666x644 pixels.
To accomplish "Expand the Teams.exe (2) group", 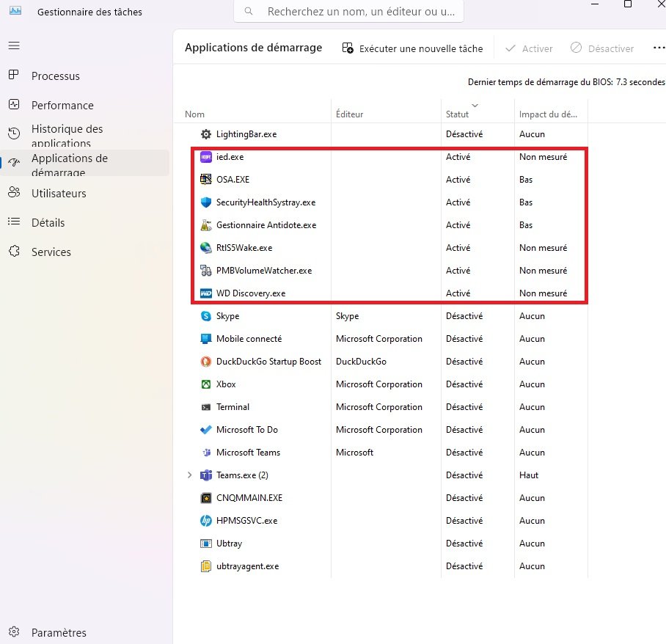I will [190, 475].
